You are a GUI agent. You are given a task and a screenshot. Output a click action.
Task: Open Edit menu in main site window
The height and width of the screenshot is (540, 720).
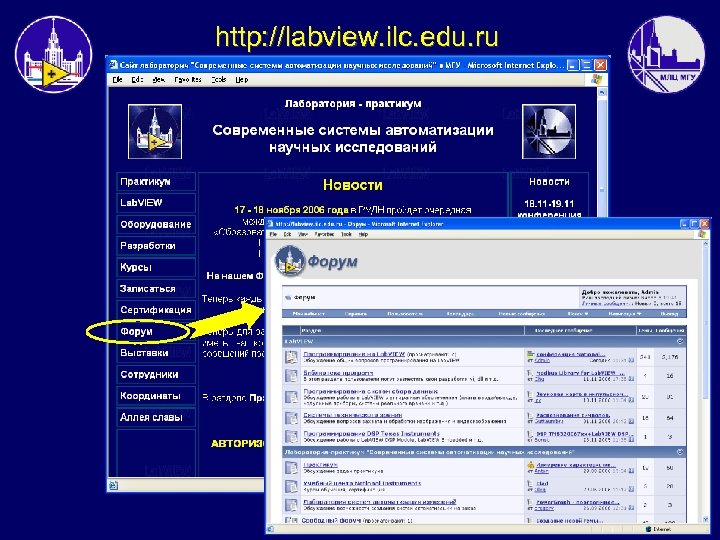137,79
